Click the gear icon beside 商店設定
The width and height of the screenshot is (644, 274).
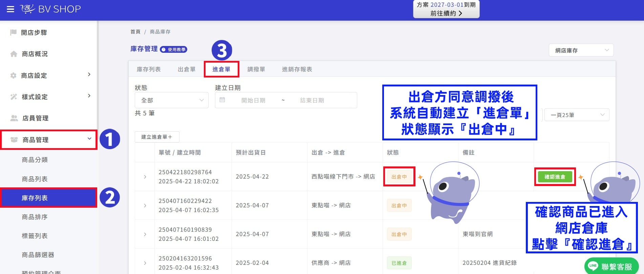point(14,75)
